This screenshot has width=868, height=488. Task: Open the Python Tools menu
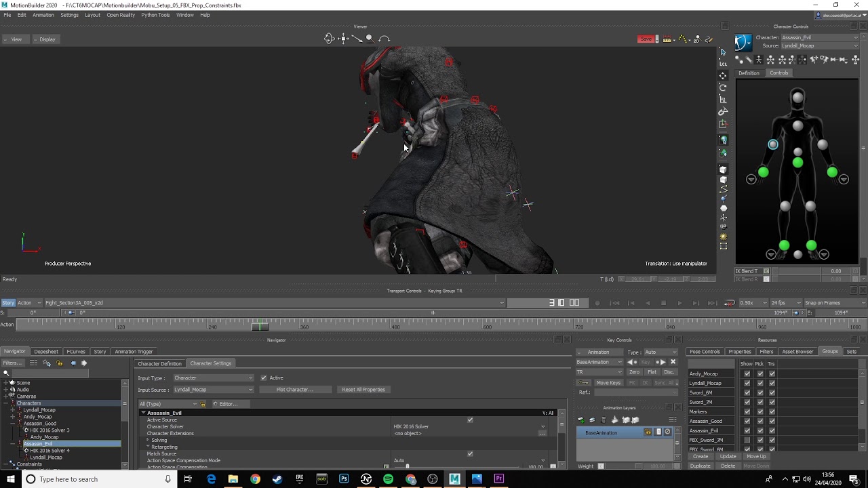click(155, 15)
